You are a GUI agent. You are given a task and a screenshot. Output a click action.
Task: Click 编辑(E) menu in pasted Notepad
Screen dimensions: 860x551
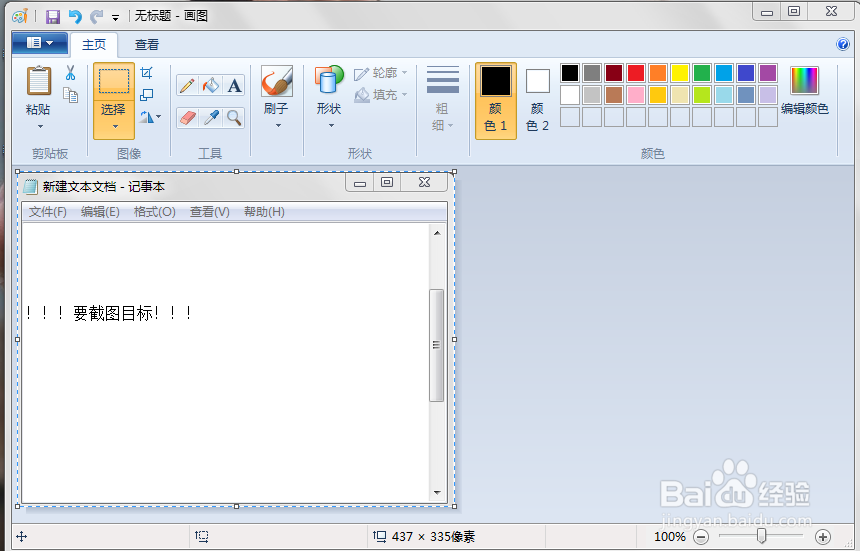pos(100,212)
